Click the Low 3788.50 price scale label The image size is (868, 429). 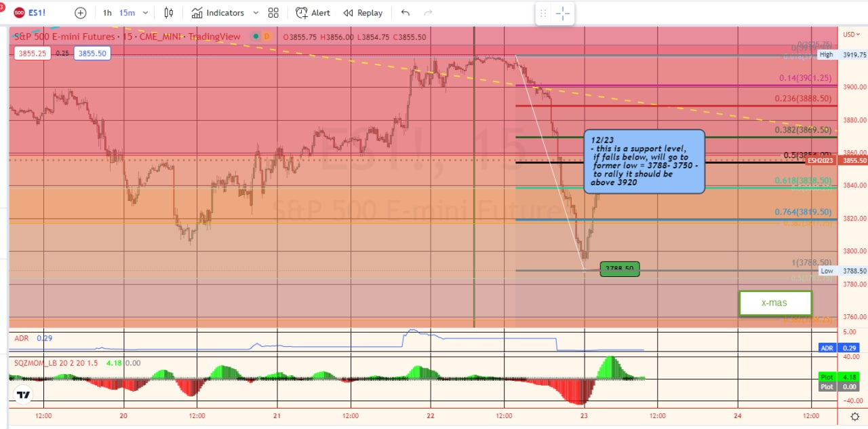[x=843, y=271]
